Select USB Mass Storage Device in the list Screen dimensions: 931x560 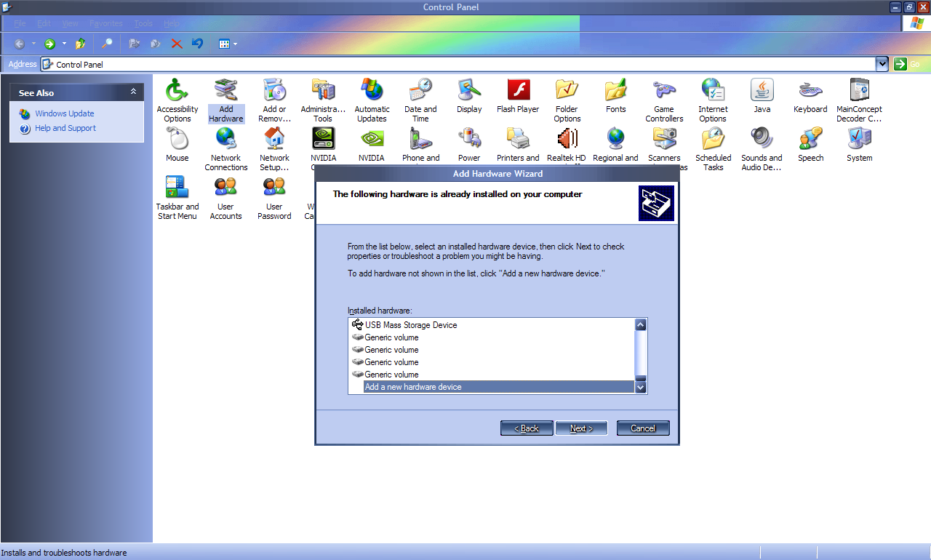pos(411,325)
